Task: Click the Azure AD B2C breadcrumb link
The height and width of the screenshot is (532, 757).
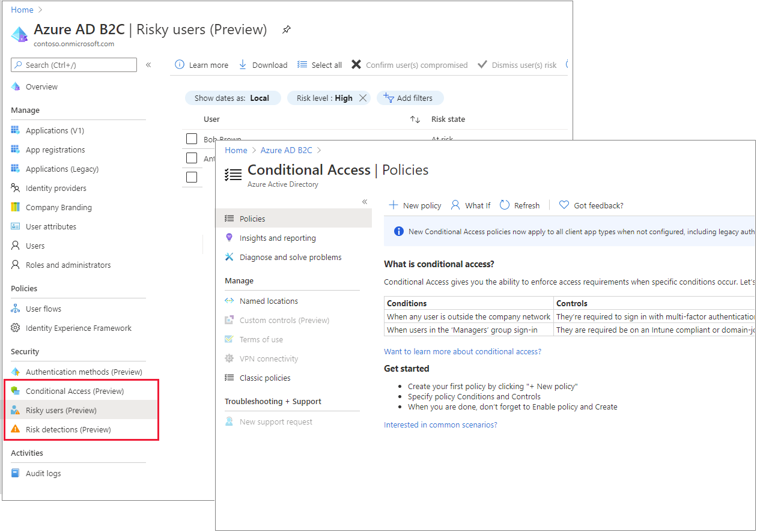Action: (287, 150)
